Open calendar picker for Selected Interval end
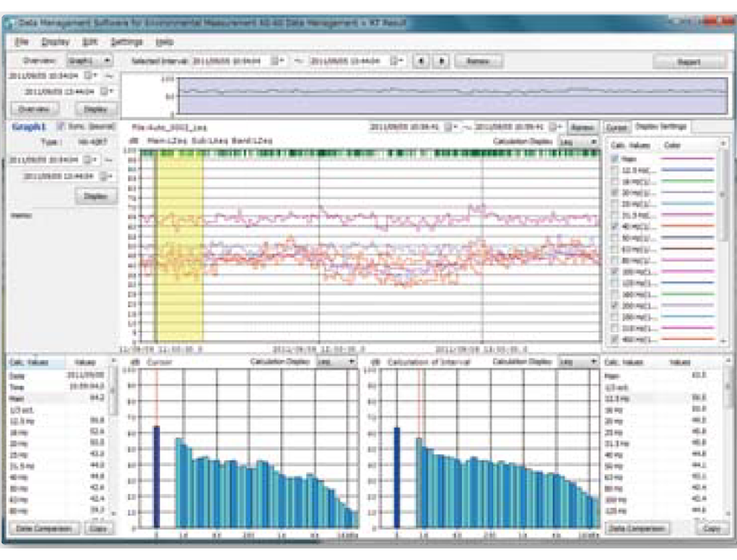The image size is (737, 560). [395, 61]
